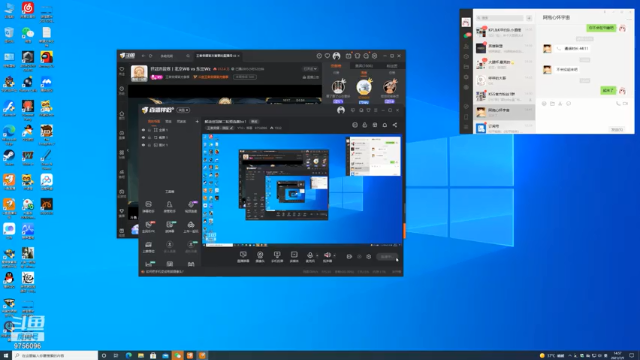Add new scene with plus button
This screenshot has width=640, height=360.
pyautogui.click(x=197, y=121)
